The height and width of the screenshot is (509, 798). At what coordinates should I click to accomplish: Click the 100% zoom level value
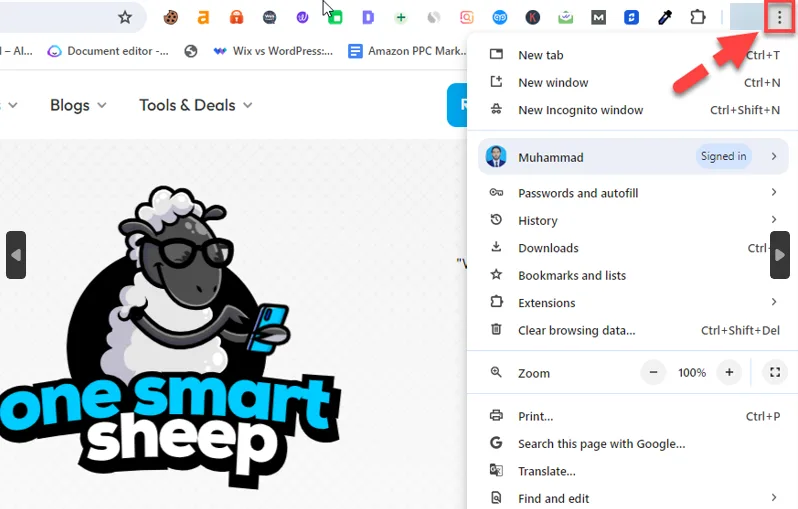692,373
